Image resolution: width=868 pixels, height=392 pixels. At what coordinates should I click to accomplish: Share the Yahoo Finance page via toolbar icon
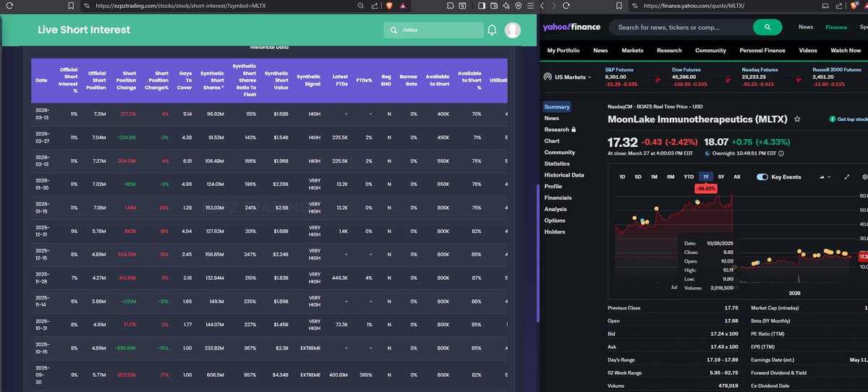coord(839,6)
